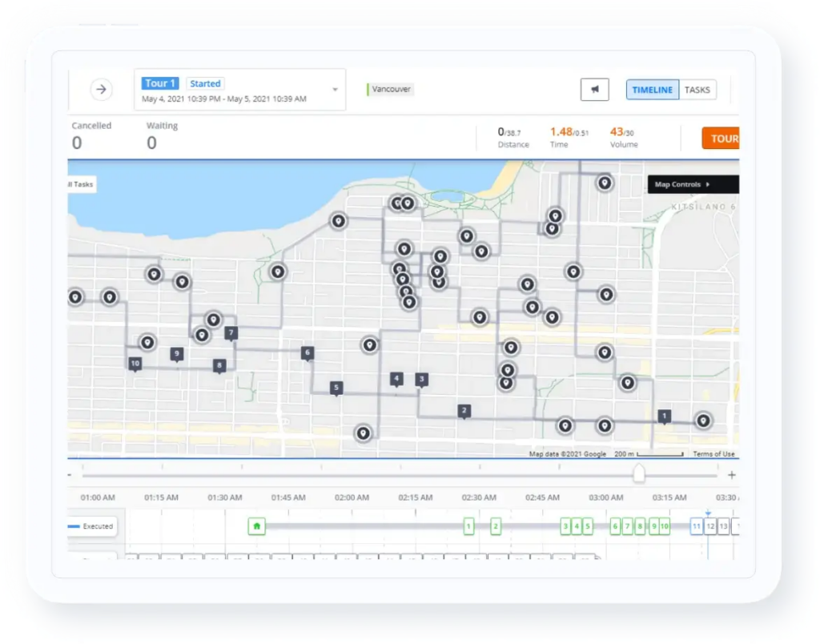Switch to the TASKS tab

(697, 89)
